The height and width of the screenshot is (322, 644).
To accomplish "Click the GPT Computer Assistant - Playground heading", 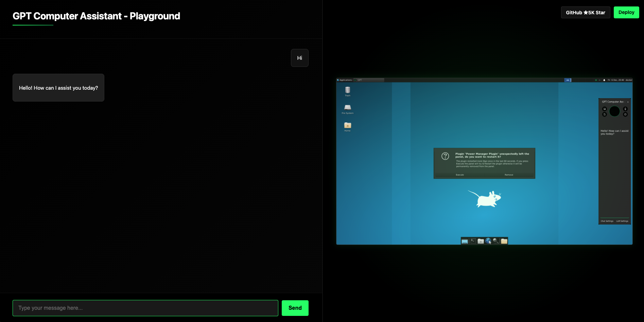I will coord(97,16).
